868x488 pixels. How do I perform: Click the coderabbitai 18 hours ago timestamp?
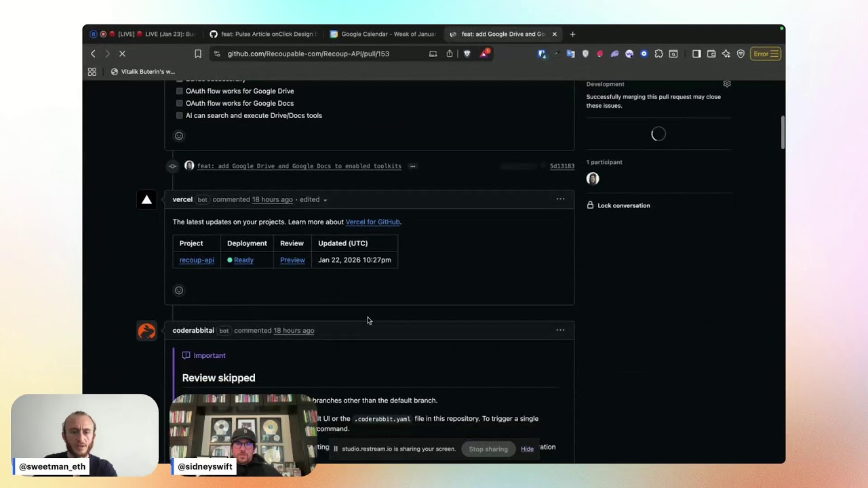pos(294,331)
